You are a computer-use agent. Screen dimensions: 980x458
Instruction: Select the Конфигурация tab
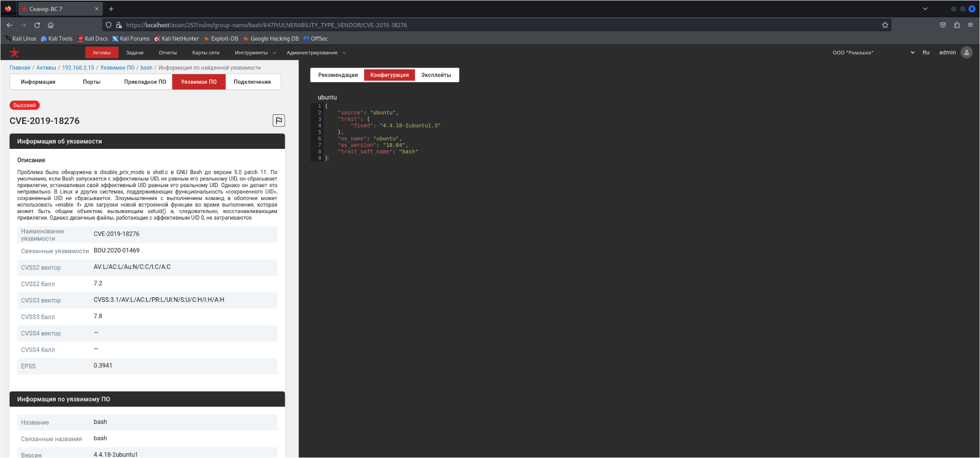[x=390, y=75]
